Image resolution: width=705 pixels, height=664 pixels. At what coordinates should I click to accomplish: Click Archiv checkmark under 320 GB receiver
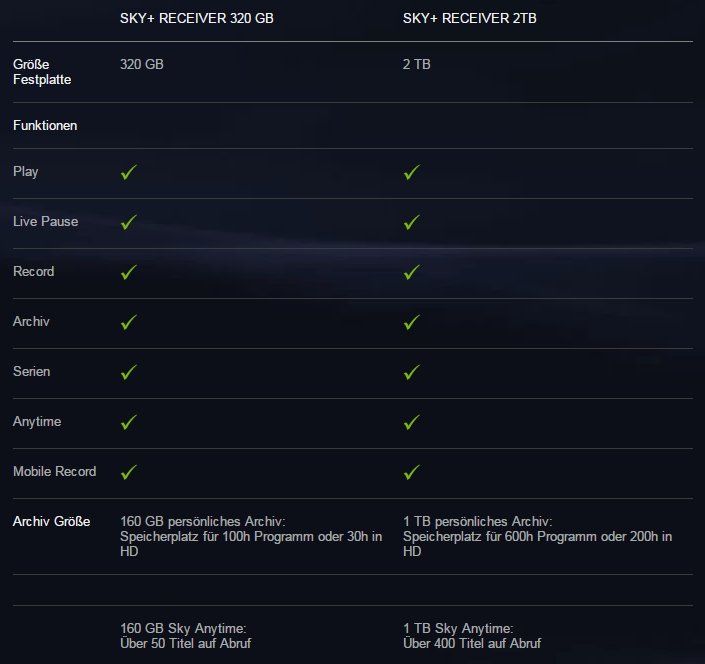pos(129,322)
